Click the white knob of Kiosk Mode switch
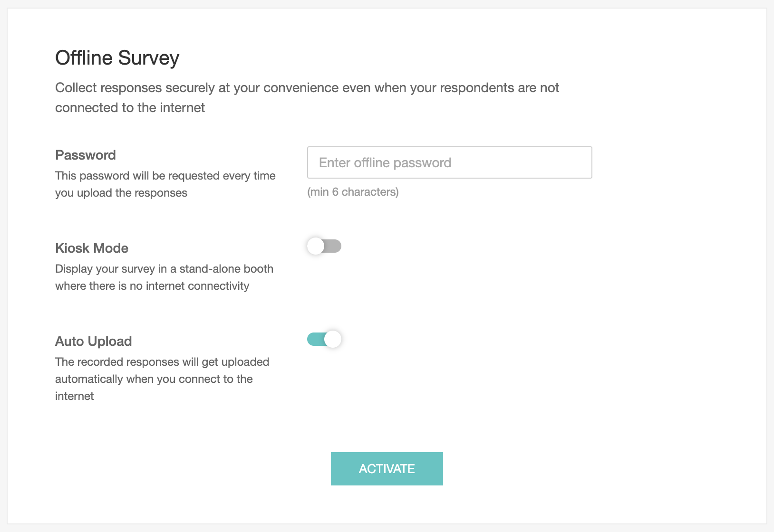This screenshot has height=532, width=774. click(x=316, y=246)
